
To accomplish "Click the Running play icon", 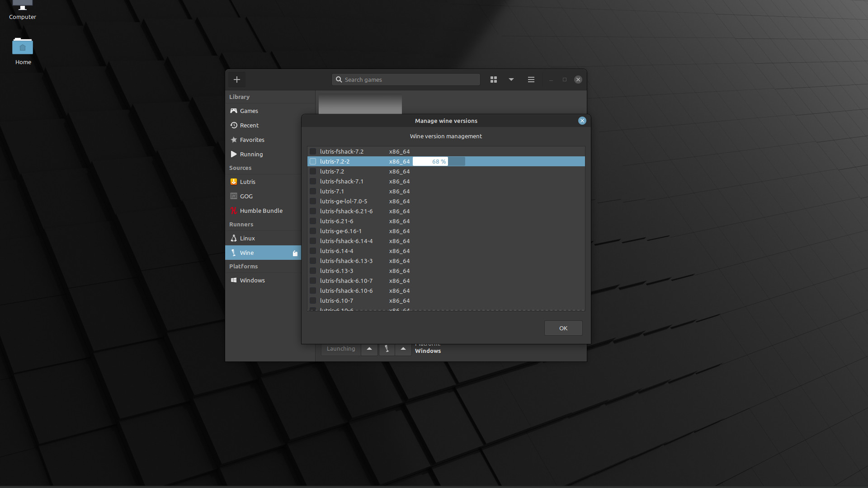I will [x=234, y=154].
